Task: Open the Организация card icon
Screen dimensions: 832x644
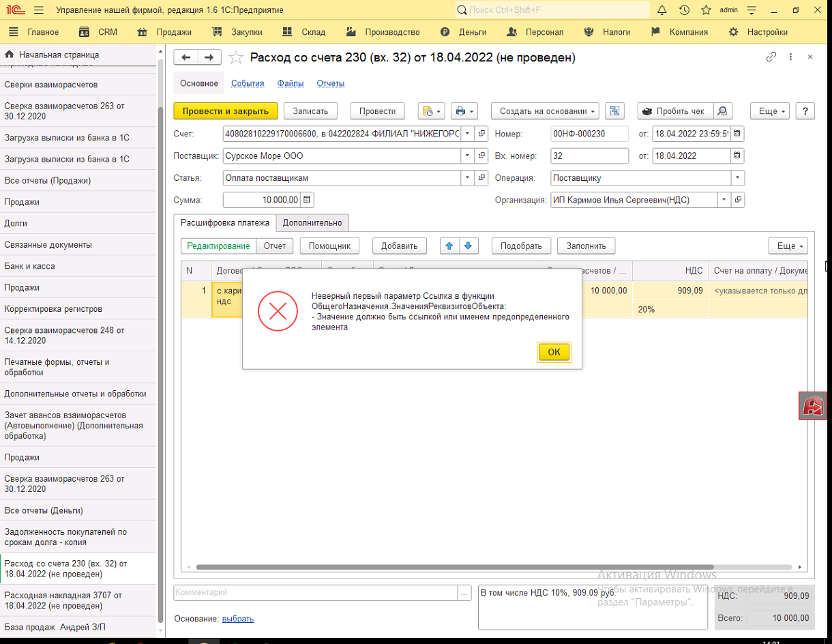Action: [737, 200]
